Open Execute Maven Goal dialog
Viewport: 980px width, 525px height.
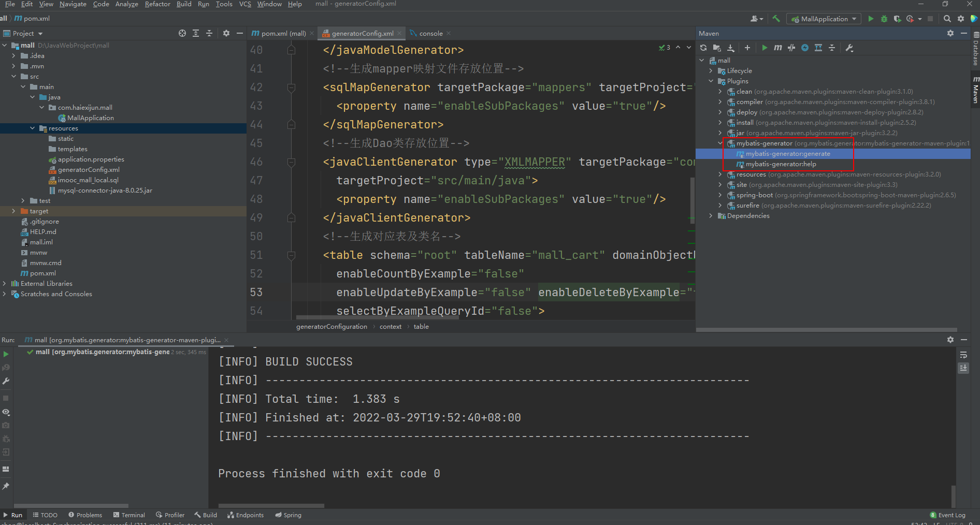click(778, 48)
